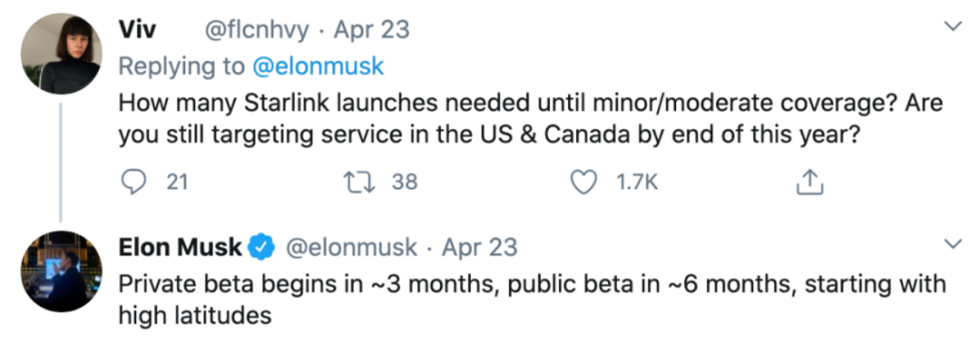Expand options chevron on Viv's tweet
980x348 pixels.
953,26
